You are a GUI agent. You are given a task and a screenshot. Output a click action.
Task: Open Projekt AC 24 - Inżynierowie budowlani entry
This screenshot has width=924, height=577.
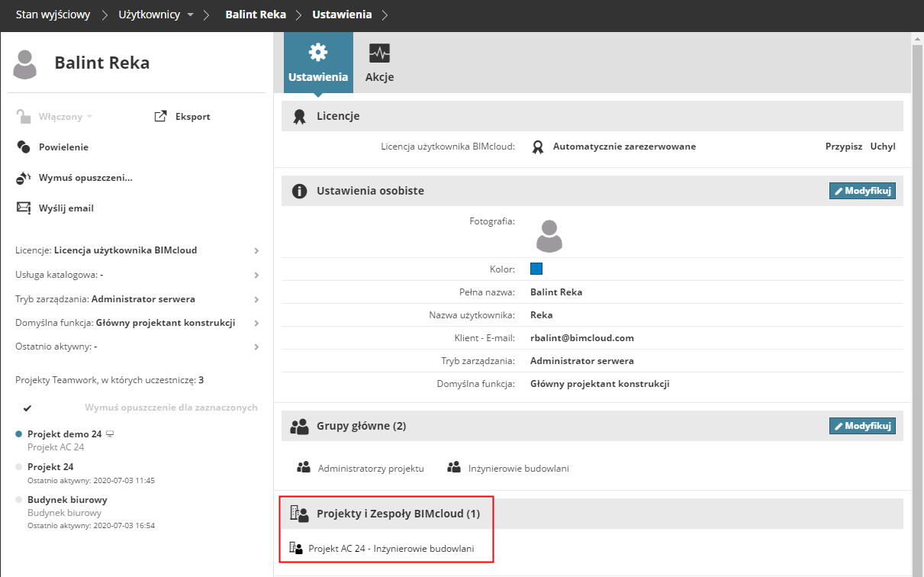(391, 548)
